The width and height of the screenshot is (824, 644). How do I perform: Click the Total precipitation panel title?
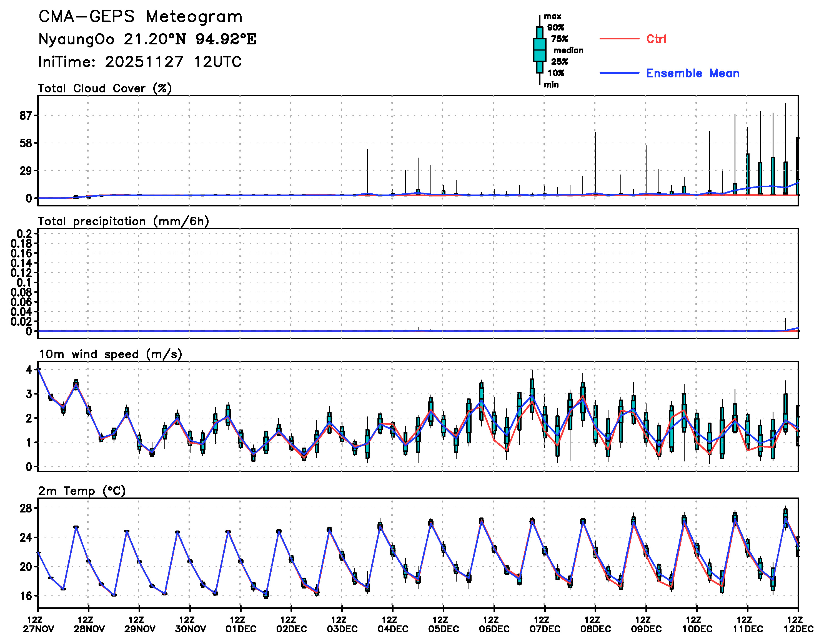123,221
